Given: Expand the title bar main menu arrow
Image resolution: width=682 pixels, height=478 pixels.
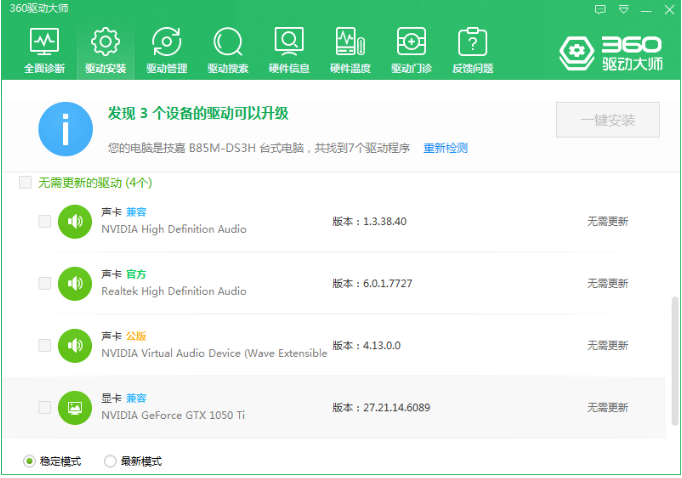Looking at the screenshot, I should click(x=624, y=9).
